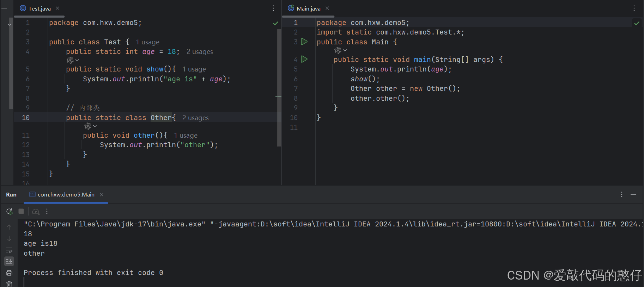
Task: Click the Stop process square button
Action: point(21,211)
